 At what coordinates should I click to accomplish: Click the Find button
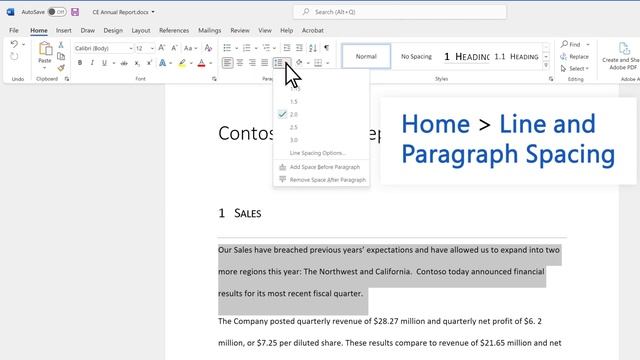(571, 44)
